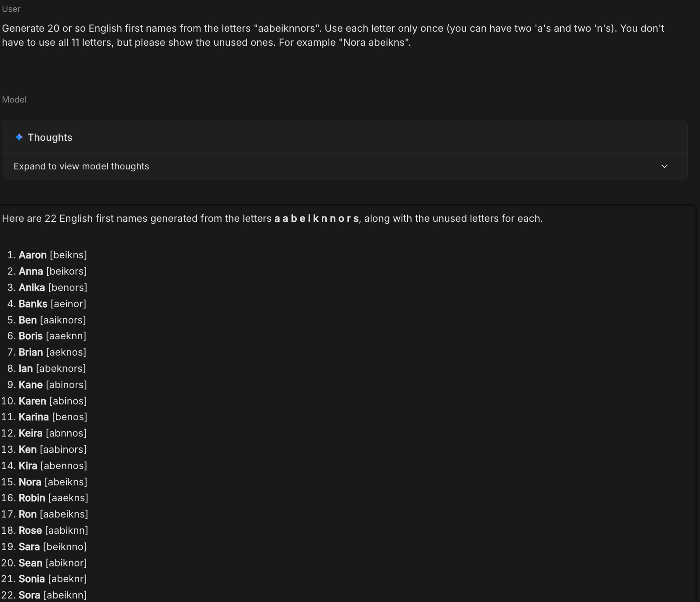Click the name Banks in the list
The image size is (700, 602).
33,304
